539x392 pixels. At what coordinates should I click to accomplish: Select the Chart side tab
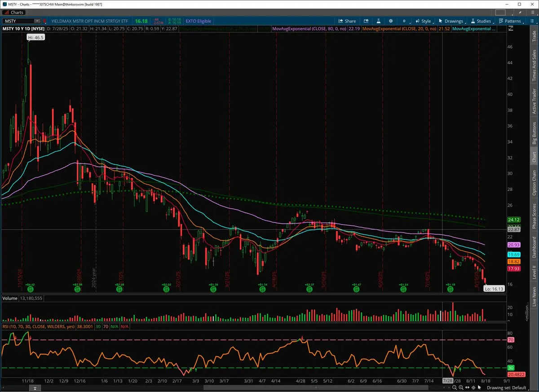(x=534, y=157)
